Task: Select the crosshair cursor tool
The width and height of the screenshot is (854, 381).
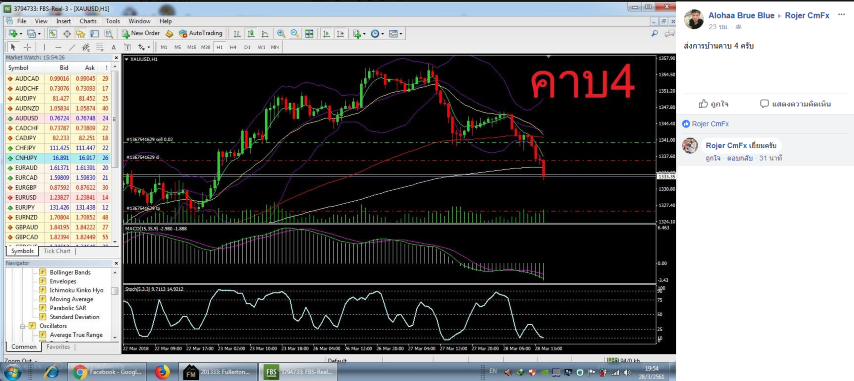Action: click(27, 47)
